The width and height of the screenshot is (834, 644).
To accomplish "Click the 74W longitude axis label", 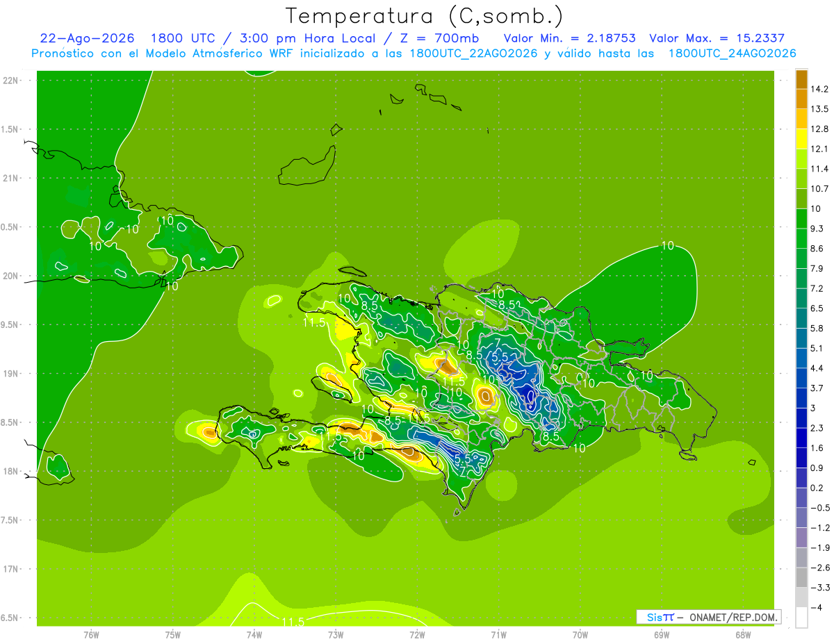I will pyautogui.click(x=254, y=635).
